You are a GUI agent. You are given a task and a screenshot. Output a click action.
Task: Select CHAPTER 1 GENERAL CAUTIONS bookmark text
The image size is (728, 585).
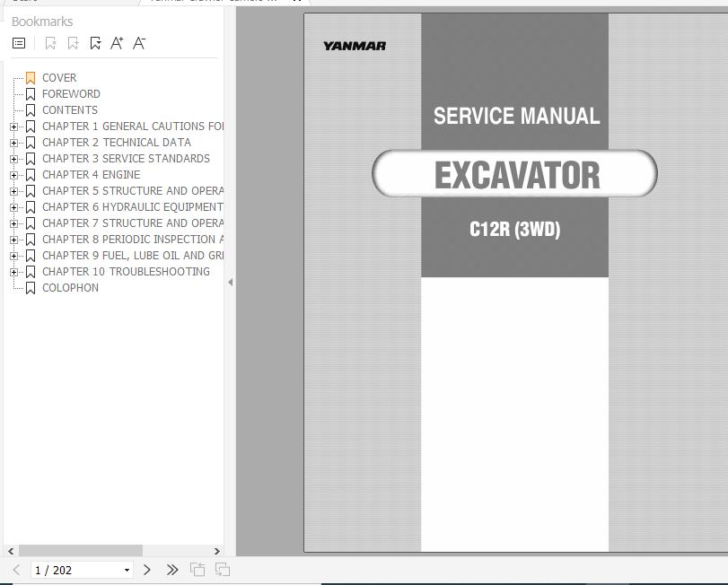click(x=133, y=127)
